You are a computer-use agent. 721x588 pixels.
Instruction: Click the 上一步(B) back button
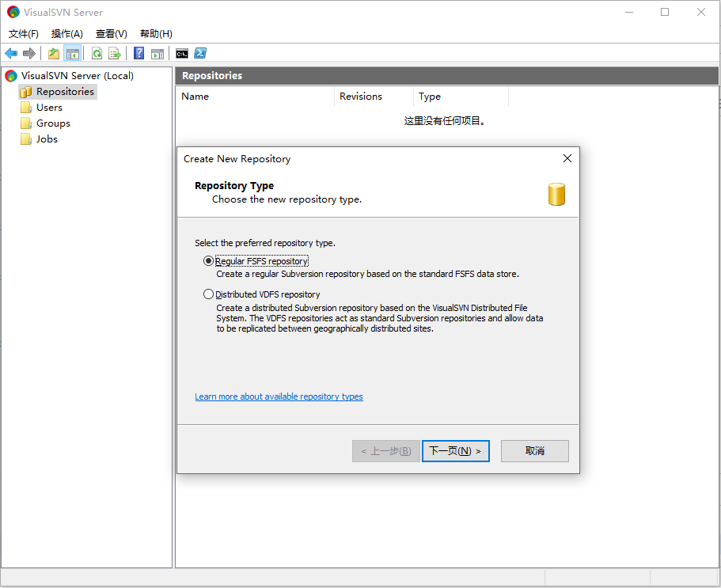pyautogui.click(x=385, y=451)
